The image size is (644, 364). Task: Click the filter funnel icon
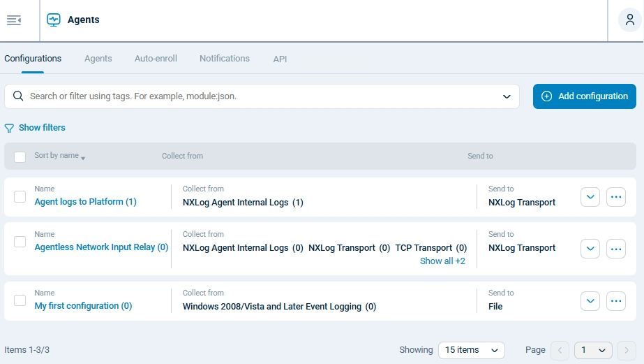9,129
